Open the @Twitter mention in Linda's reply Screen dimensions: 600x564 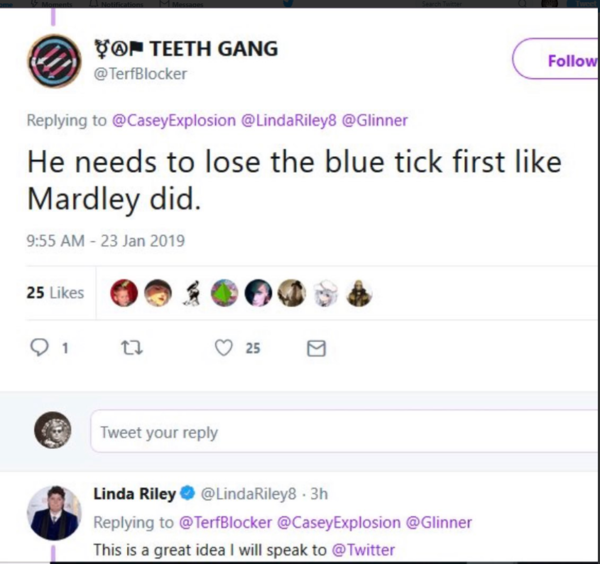click(x=364, y=550)
